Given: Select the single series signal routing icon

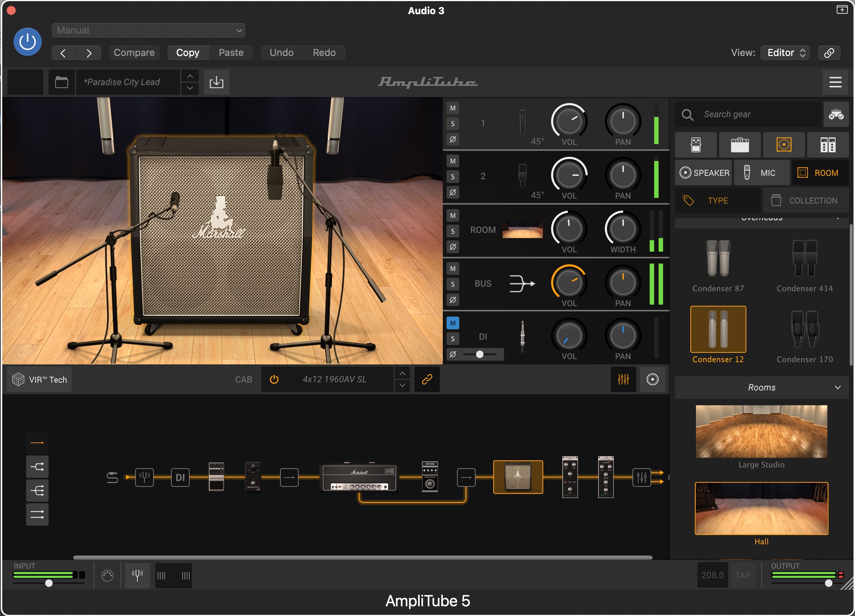Looking at the screenshot, I should pos(37,442).
